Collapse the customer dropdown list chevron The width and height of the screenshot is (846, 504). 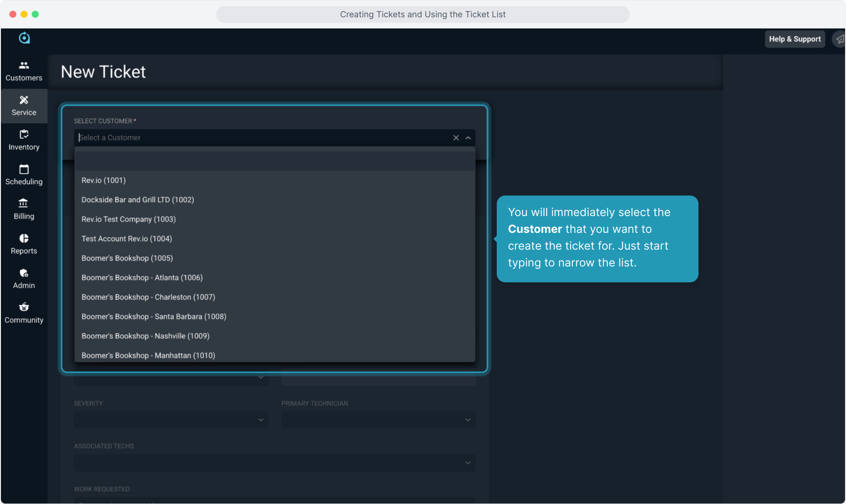468,138
